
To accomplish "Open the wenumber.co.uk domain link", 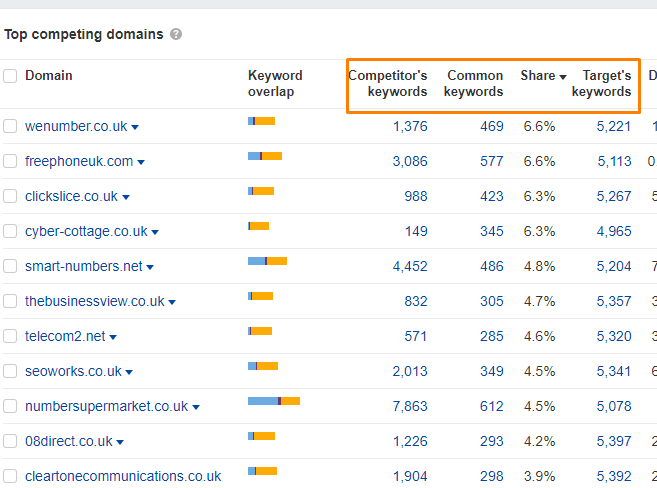I will click(x=76, y=126).
